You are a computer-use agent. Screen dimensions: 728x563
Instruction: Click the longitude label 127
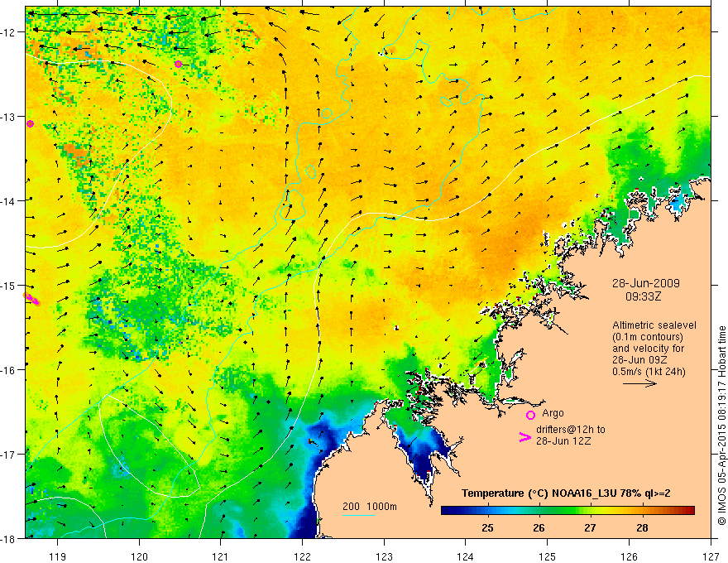[x=711, y=556]
